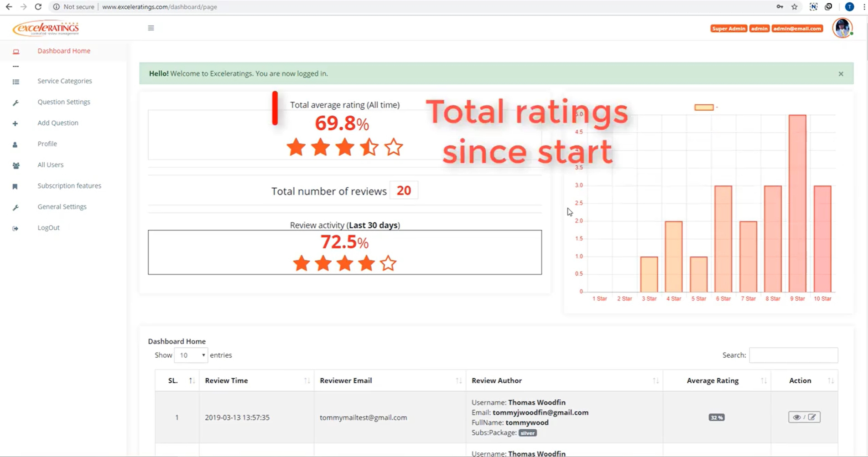
Task: Click the All Users group icon
Action: point(16,165)
